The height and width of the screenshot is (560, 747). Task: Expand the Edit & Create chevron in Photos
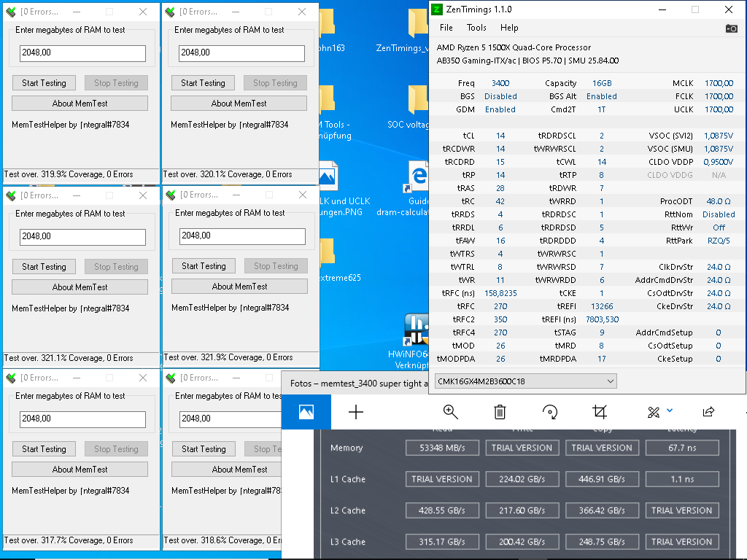(x=670, y=410)
